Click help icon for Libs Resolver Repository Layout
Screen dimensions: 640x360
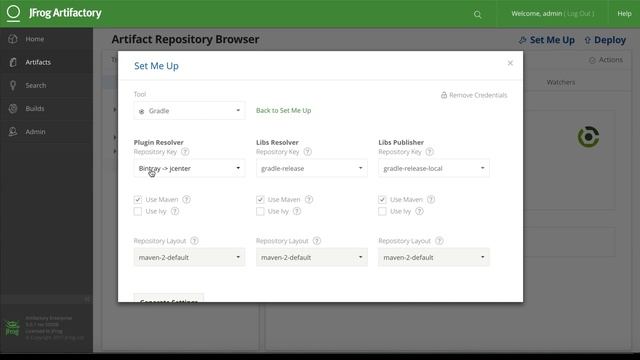pos(317,241)
